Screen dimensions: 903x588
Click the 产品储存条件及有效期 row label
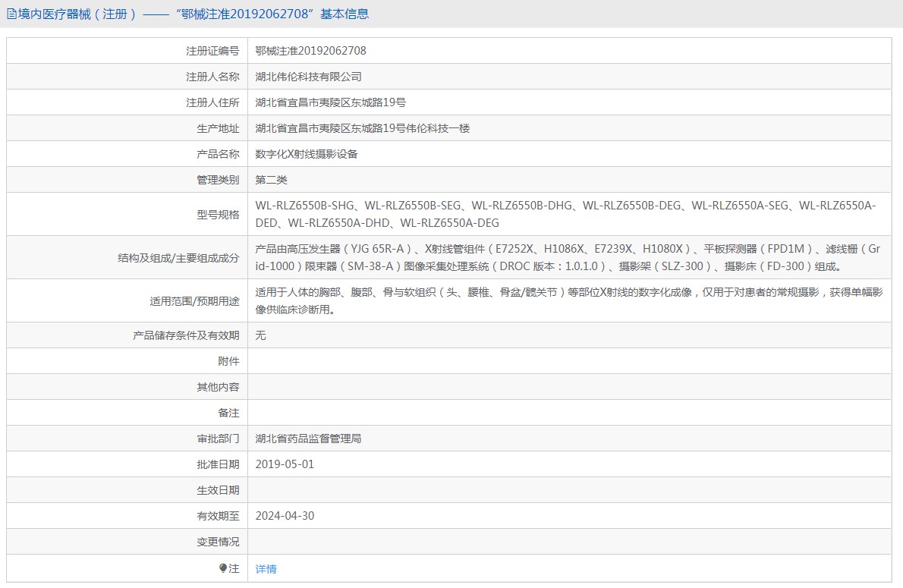186,335
